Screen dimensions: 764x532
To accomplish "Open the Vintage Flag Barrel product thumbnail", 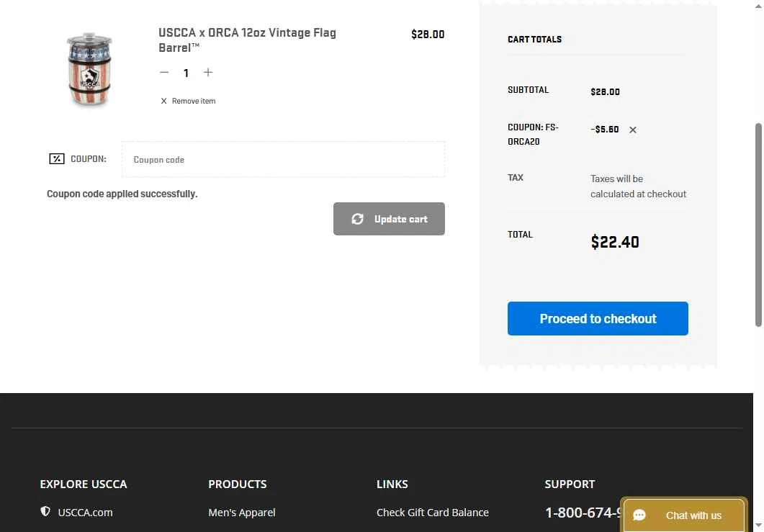I will 89,69.
